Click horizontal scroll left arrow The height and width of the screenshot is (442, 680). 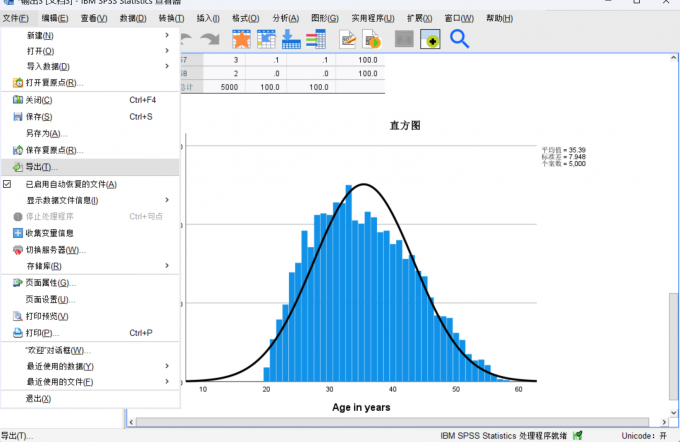[131, 422]
